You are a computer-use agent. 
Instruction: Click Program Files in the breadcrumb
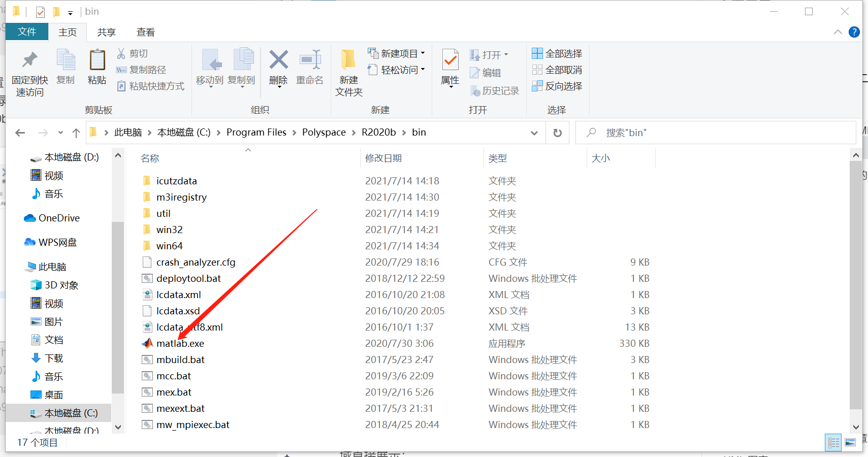coord(256,133)
